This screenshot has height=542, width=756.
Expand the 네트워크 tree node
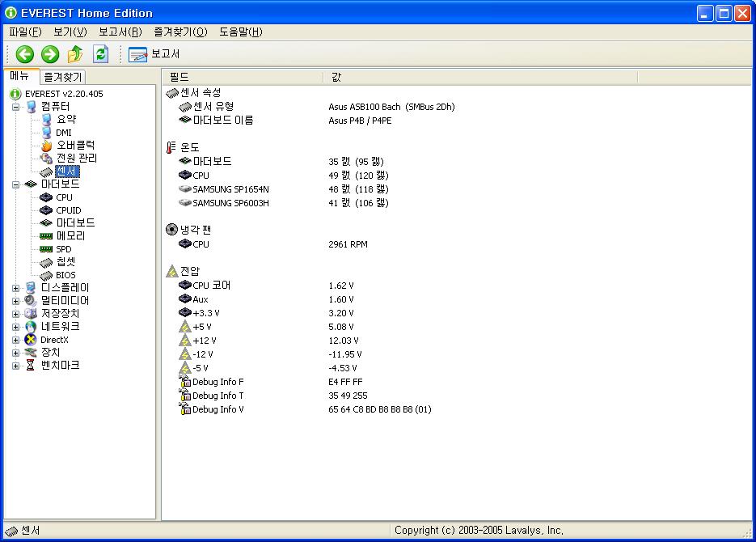[x=16, y=328]
